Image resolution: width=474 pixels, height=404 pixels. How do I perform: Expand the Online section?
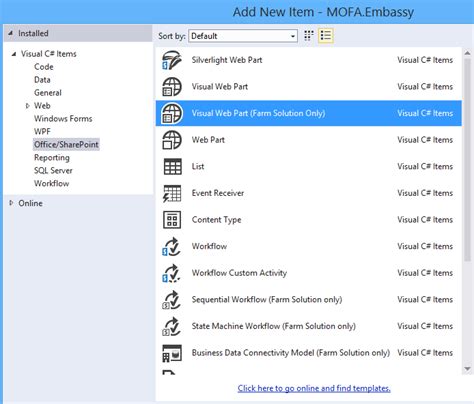click(11, 203)
